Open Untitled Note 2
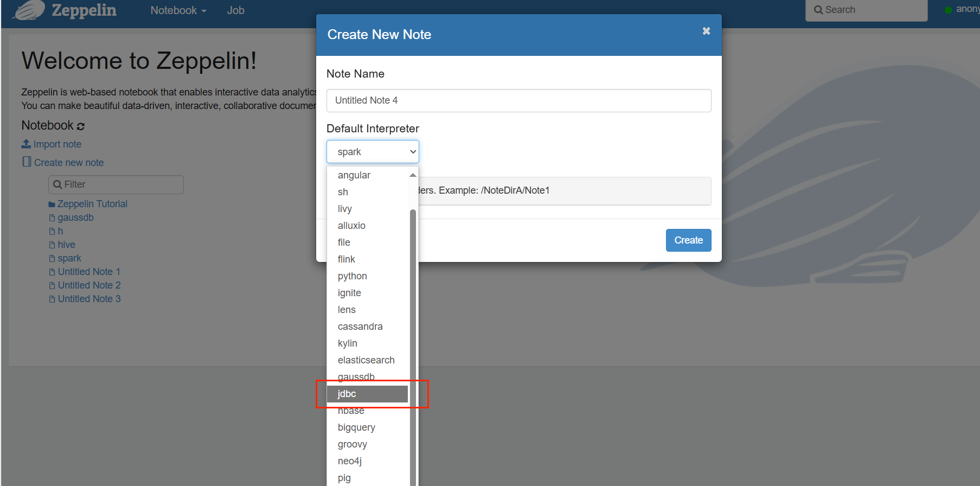980x486 pixels. [x=89, y=285]
